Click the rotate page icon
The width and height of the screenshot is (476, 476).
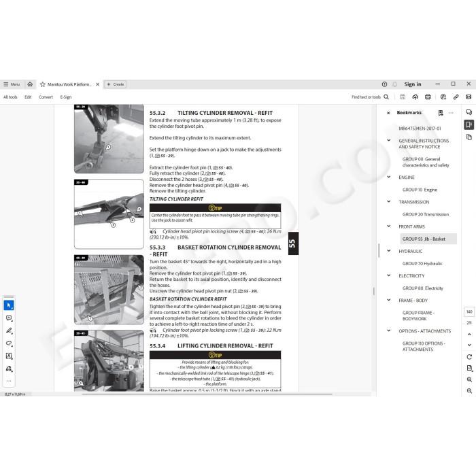coord(469,357)
